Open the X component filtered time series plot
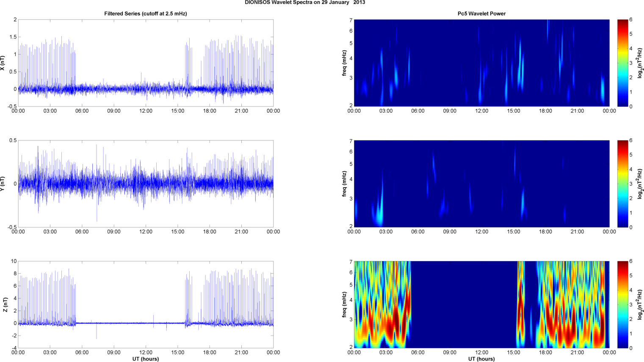The height and width of the screenshot is (362, 644). pyautogui.click(x=146, y=63)
